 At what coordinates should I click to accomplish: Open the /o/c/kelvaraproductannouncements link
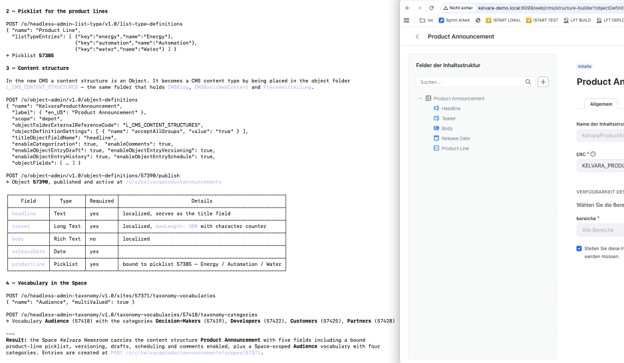click(x=174, y=182)
